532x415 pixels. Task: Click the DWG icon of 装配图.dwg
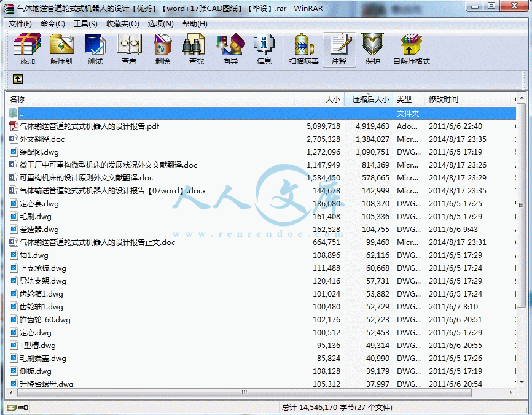coord(14,152)
